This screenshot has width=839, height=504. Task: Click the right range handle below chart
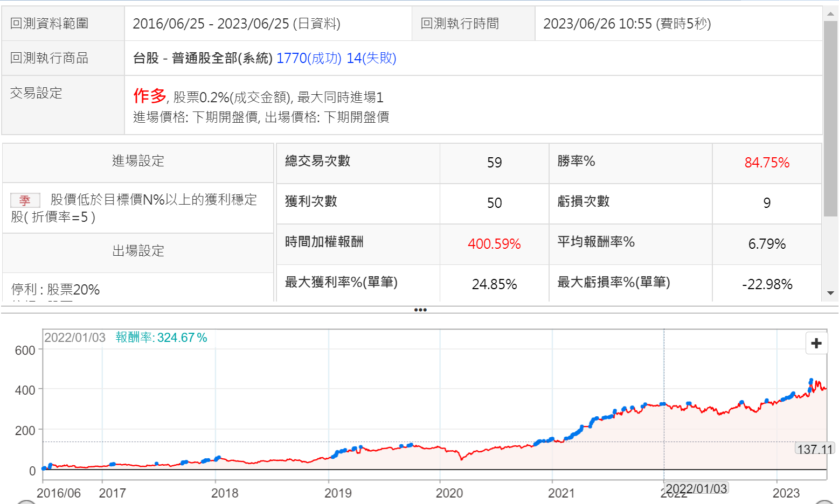[824, 502]
